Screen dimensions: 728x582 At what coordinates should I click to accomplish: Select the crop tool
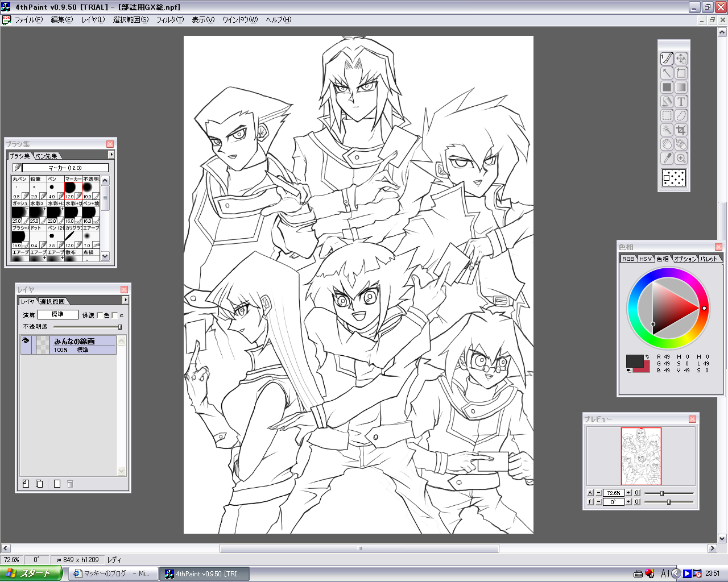(681, 130)
